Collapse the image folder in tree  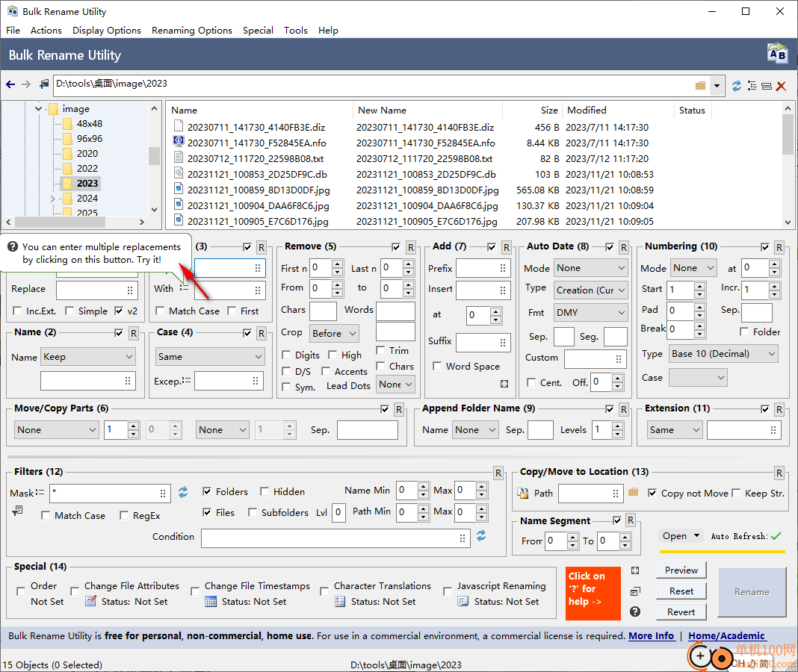click(x=38, y=109)
